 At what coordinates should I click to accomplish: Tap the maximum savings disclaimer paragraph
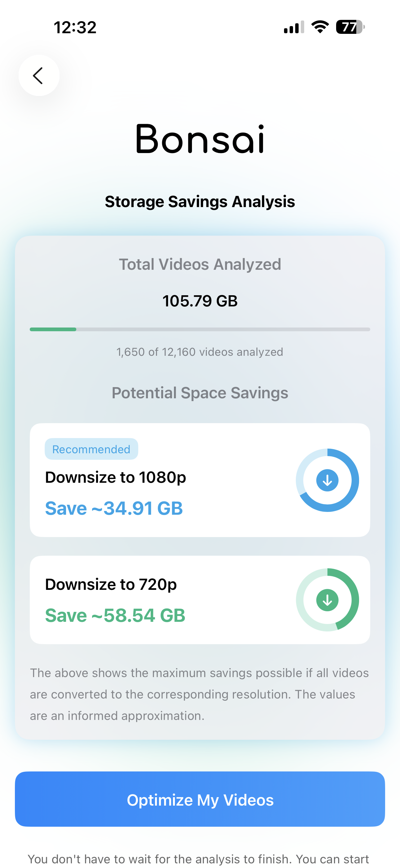[199, 694]
